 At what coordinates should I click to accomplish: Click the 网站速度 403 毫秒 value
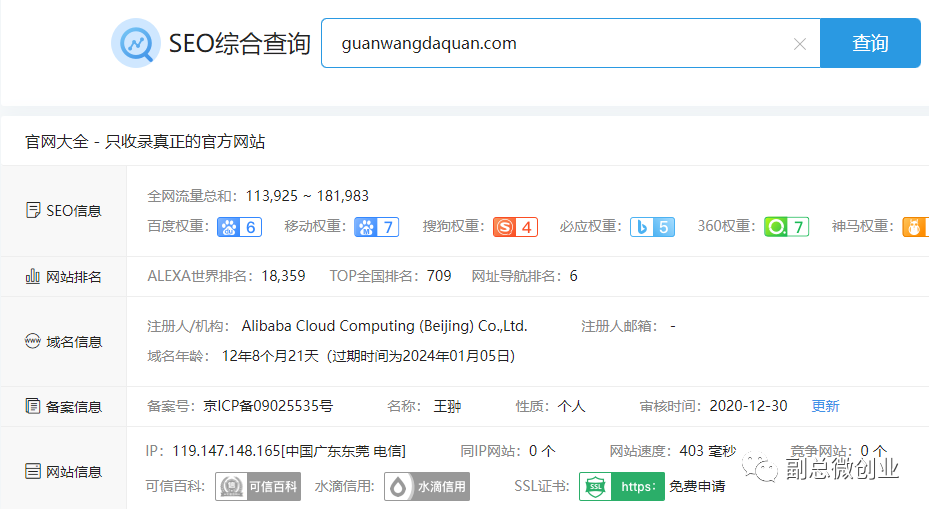click(708, 451)
